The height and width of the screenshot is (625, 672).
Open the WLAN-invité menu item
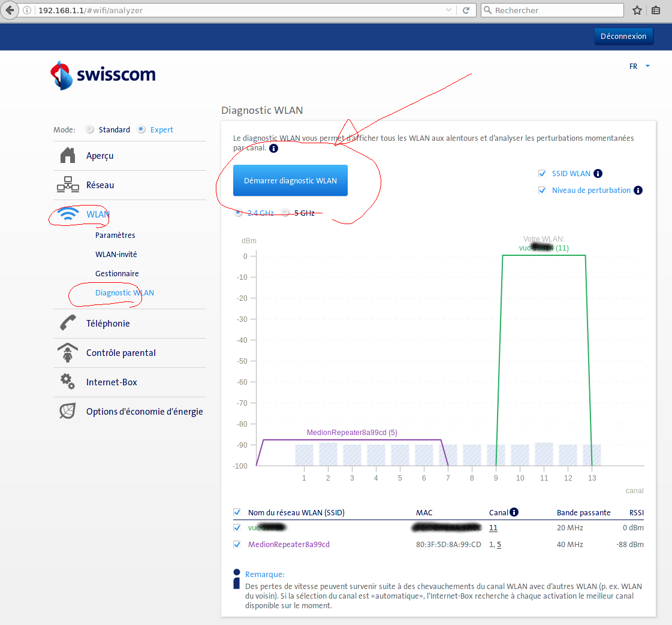tap(116, 254)
